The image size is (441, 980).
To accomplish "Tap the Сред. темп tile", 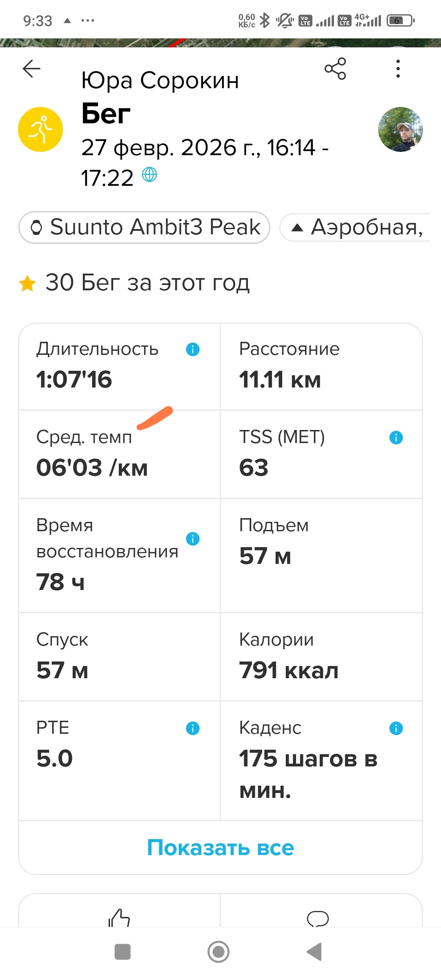I will click(x=120, y=454).
